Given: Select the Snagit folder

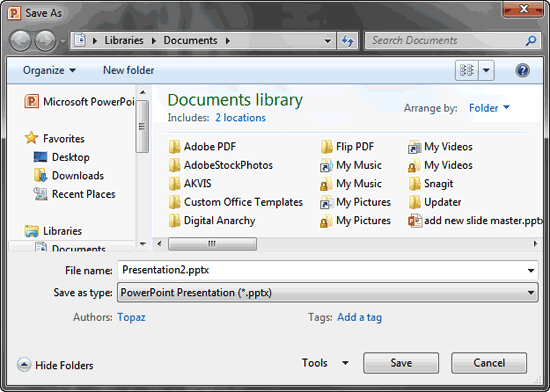Looking at the screenshot, I should pyautogui.click(x=431, y=183).
